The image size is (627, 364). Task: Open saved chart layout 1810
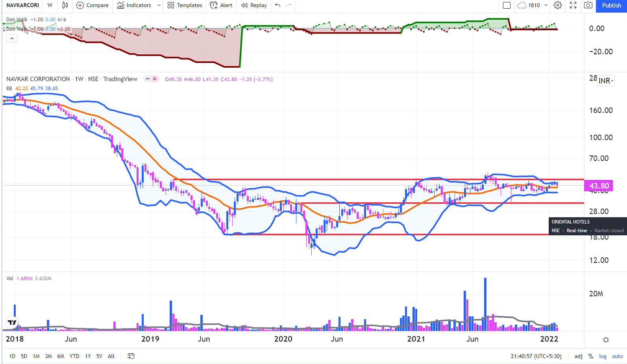point(528,6)
